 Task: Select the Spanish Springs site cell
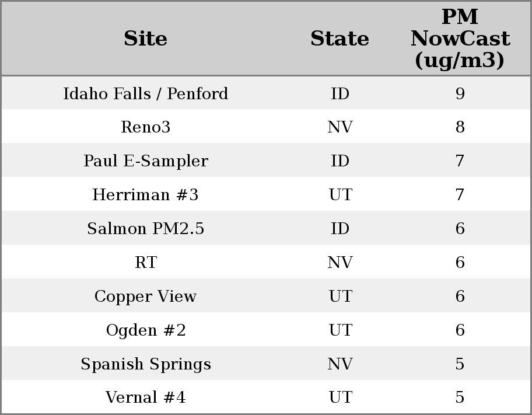(x=146, y=364)
